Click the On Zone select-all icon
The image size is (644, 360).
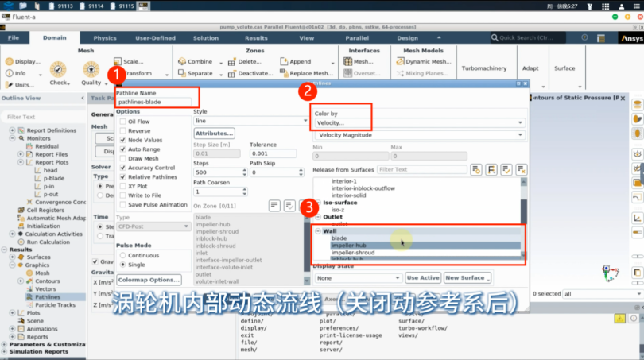[289, 206]
